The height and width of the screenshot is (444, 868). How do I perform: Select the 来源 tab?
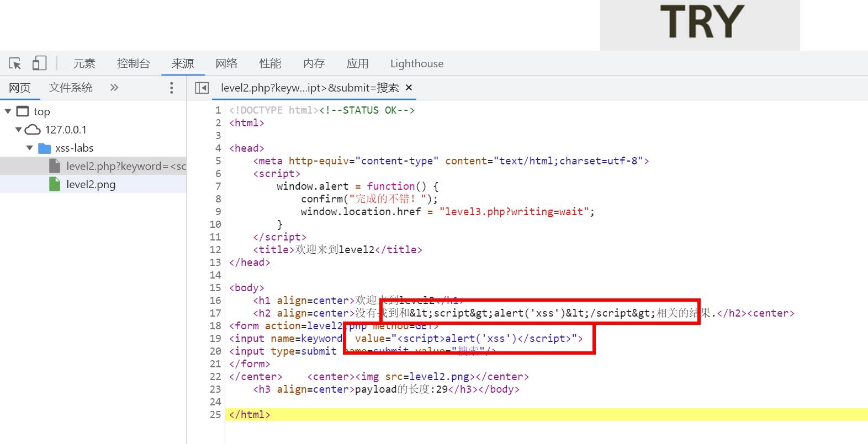point(183,63)
